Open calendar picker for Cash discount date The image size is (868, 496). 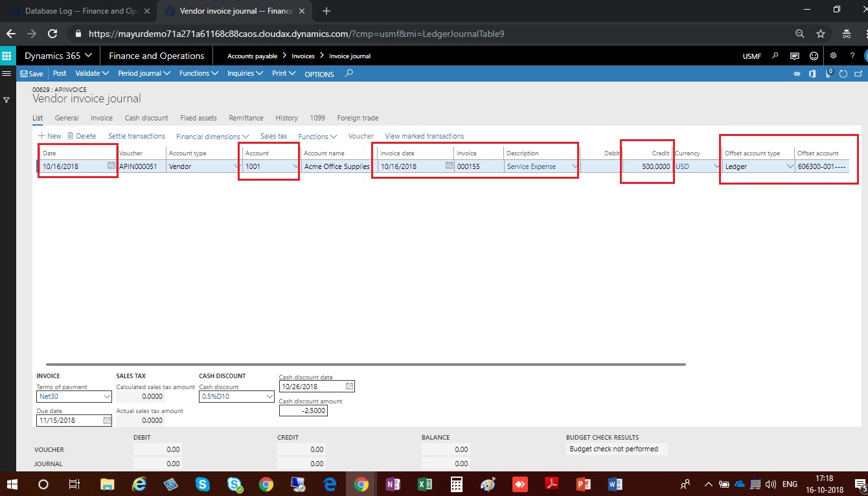click(x=349, y=387)
